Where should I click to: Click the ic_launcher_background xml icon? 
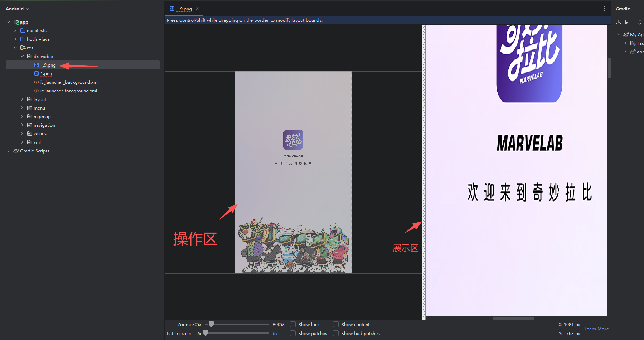click(37, 82)
